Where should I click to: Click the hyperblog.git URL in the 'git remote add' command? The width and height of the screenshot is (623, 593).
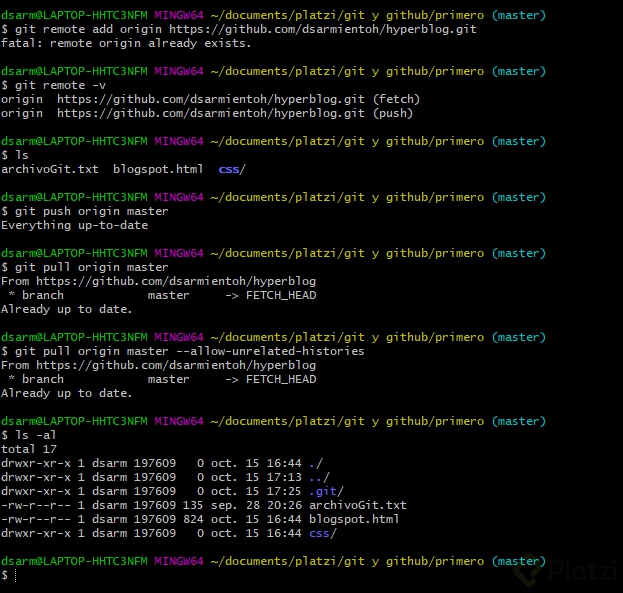pos(323,29)
